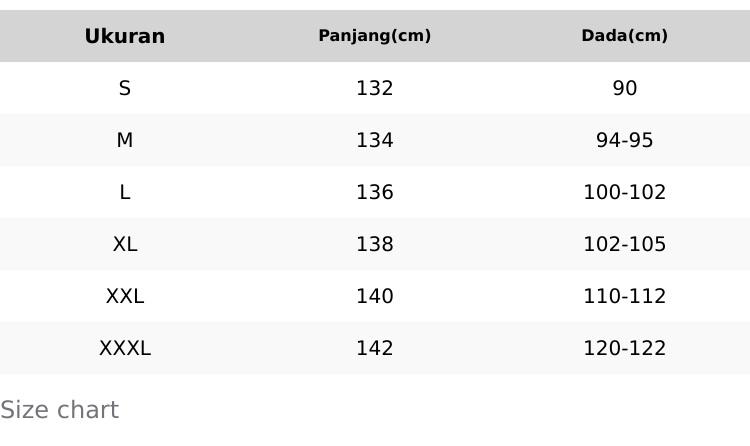
Task: Select the XL size cell
Action: [x=125, y=244]
